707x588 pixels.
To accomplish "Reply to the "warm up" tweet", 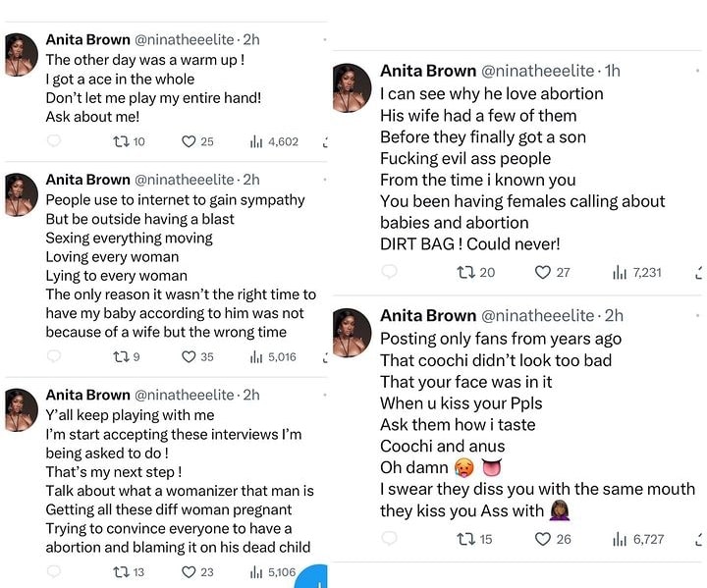I will point(54,141).
